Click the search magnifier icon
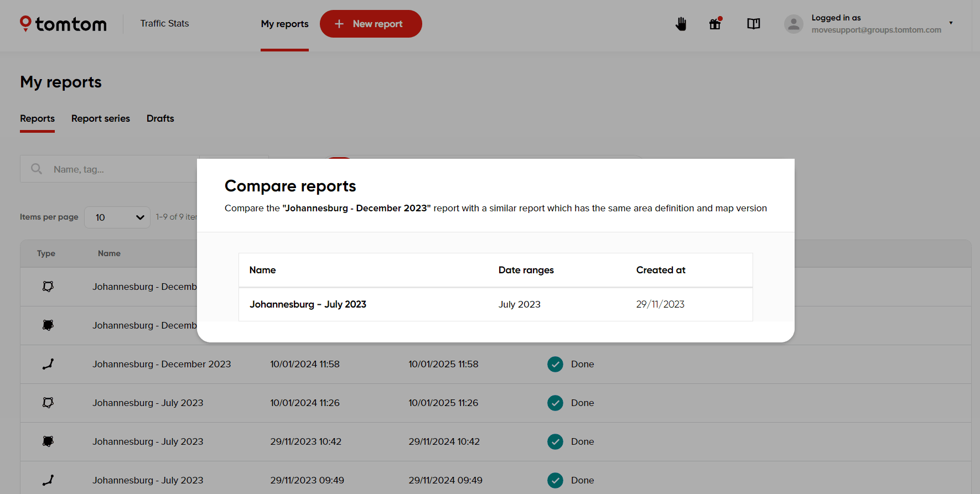 pos(37,169)
